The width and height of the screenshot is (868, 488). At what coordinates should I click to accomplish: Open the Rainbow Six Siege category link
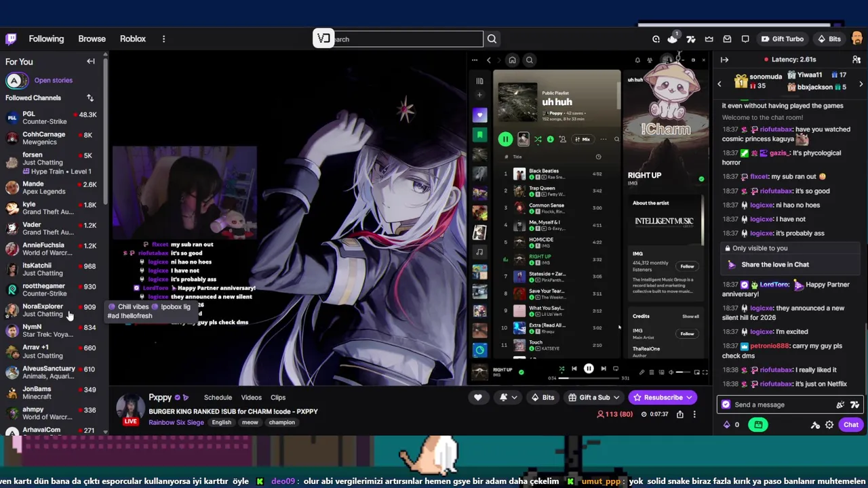pyautogui.click(x=176, y=422)
